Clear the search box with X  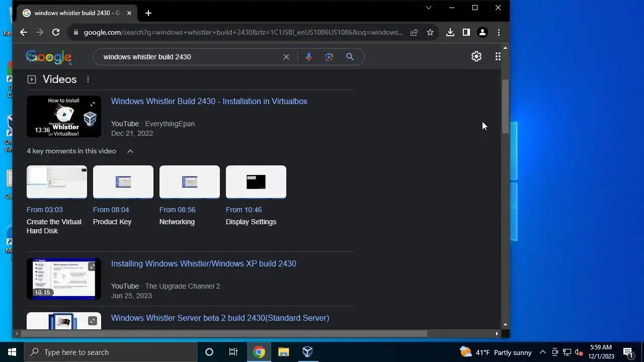pyautogui.click(x=286, y=57)
